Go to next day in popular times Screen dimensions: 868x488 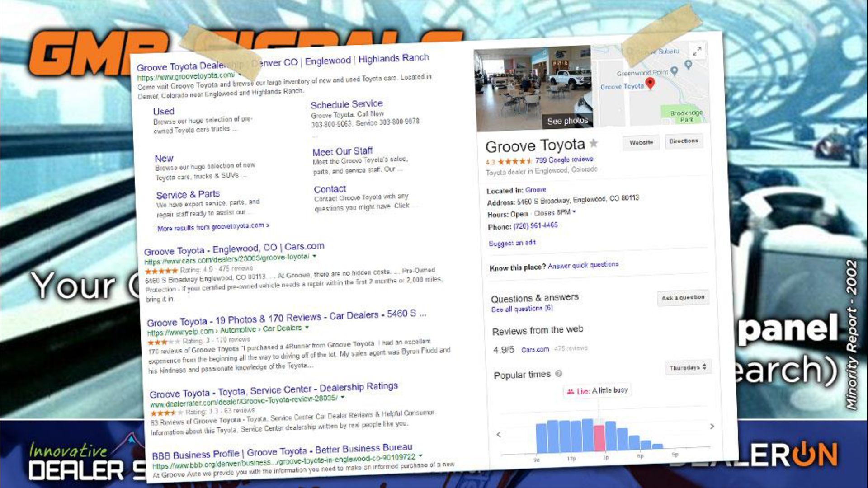coord(712,426)
